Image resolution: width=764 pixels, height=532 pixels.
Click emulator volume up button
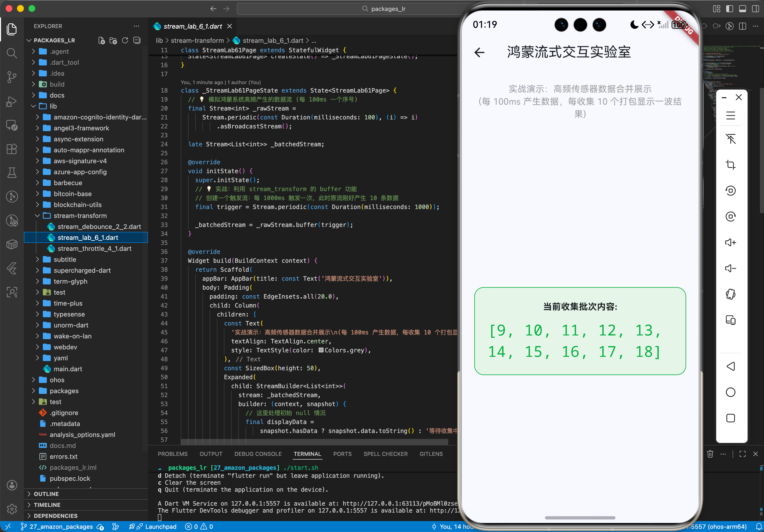coord(730,242)
